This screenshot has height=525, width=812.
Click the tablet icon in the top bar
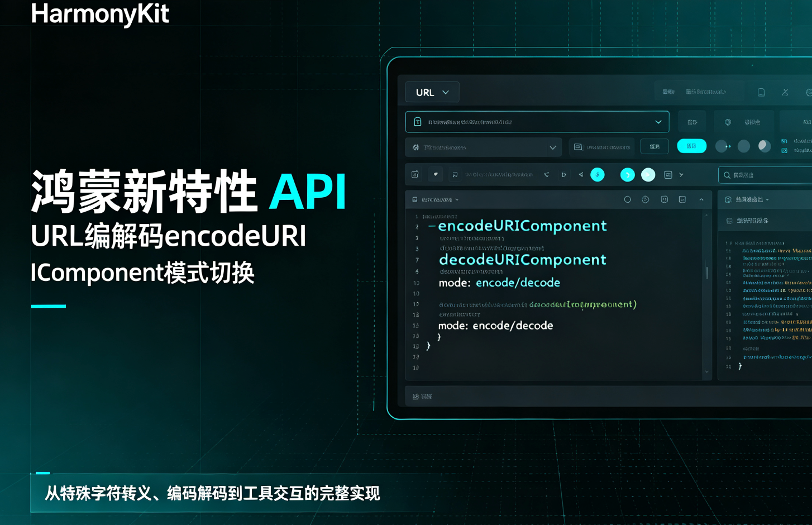pyautogui.click(x=761, y=92)
